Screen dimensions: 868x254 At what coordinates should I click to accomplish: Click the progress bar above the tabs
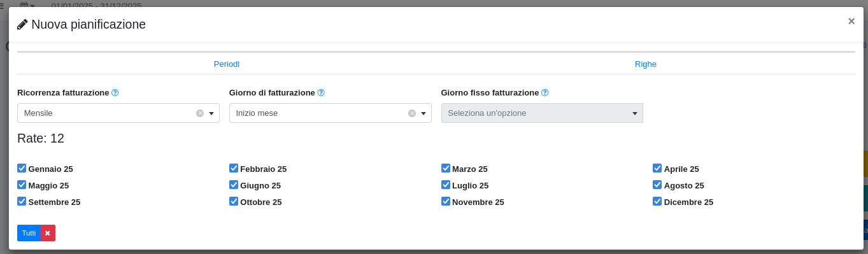pyautogui.click(x=436, y=52)
